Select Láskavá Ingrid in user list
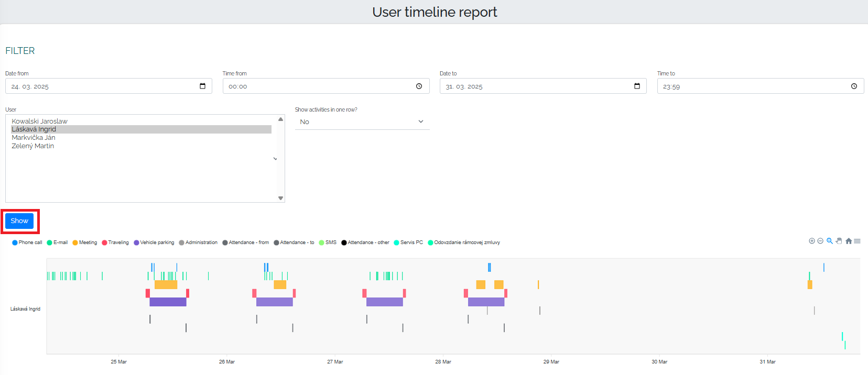Image resolution: width=868 pixels, height=375 pixels. [x=141, y=129]
